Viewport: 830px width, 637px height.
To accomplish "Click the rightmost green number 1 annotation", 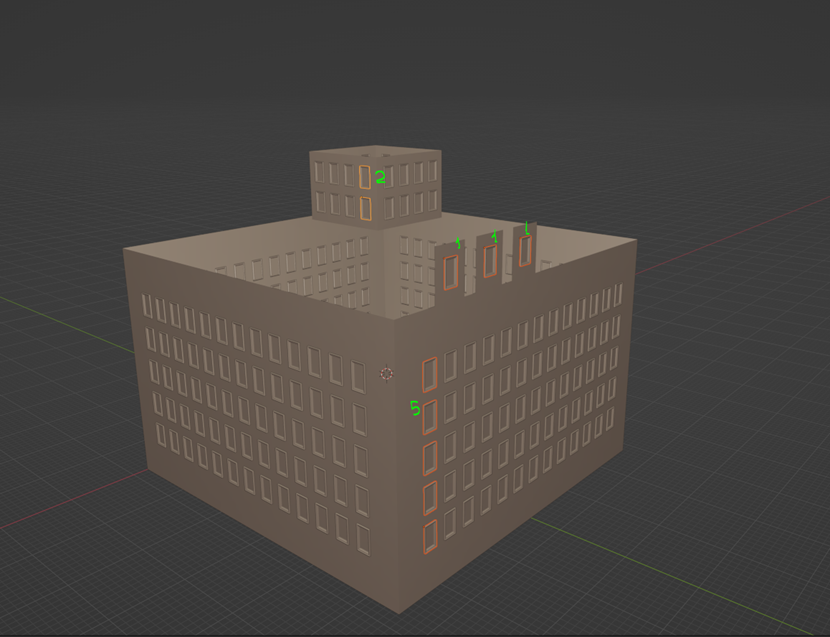I will click(527, 228).
